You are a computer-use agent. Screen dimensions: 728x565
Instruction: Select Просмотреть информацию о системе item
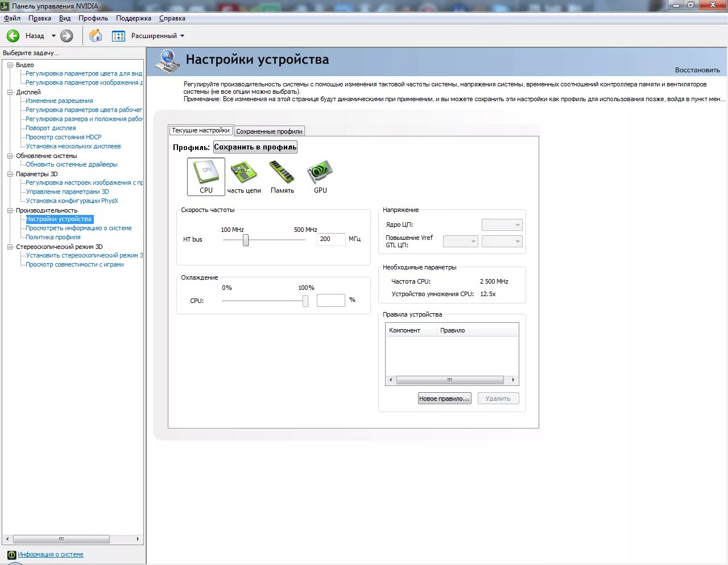click(78, 228)
